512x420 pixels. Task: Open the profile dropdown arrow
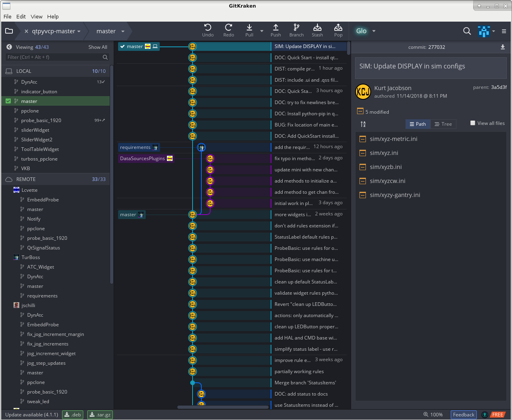494,31
